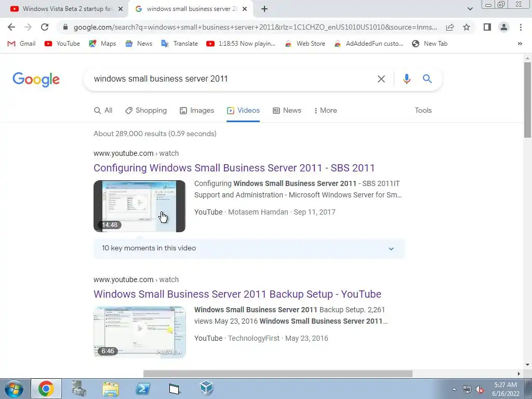The height and width of the screenshot is (399, 532).
Task: Share this page from address bar
Action: 450,27
